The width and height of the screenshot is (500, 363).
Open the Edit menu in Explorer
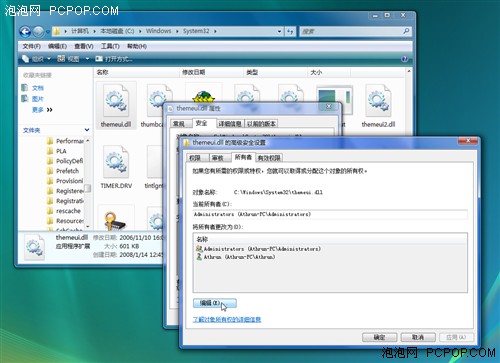pyautogui.click(x=57, y=46)
